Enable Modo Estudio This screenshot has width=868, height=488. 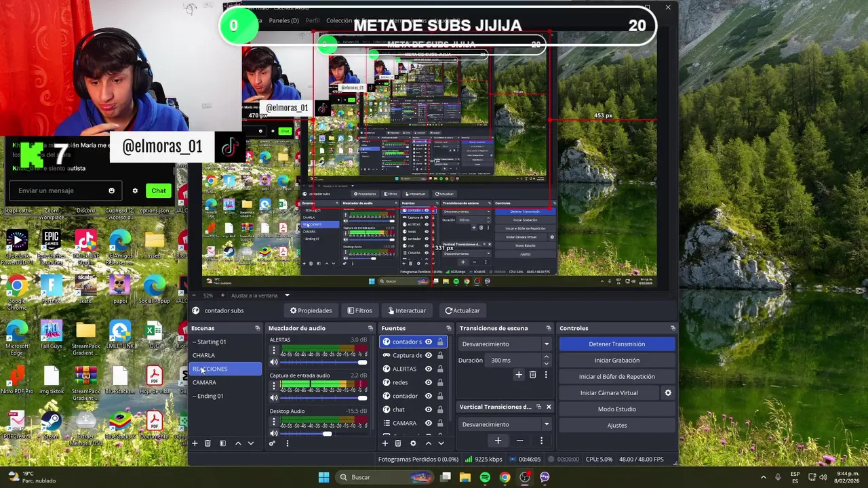(x=617, y=409)
